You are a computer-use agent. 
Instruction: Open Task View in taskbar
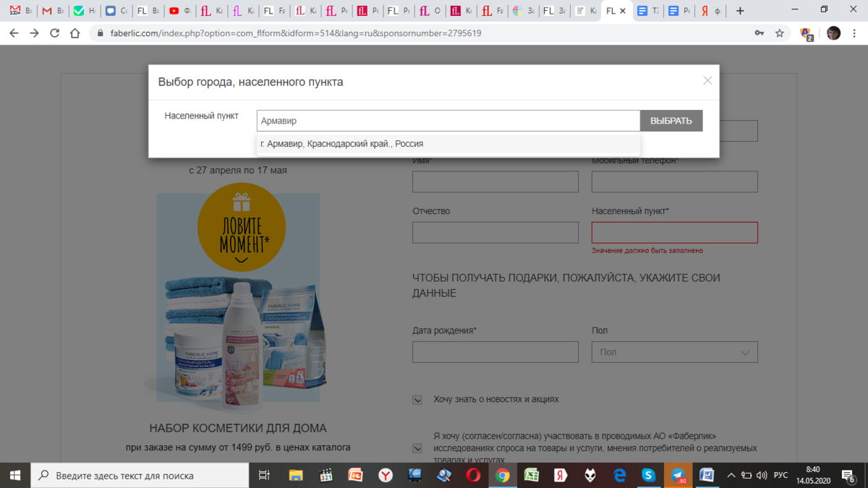264,475
